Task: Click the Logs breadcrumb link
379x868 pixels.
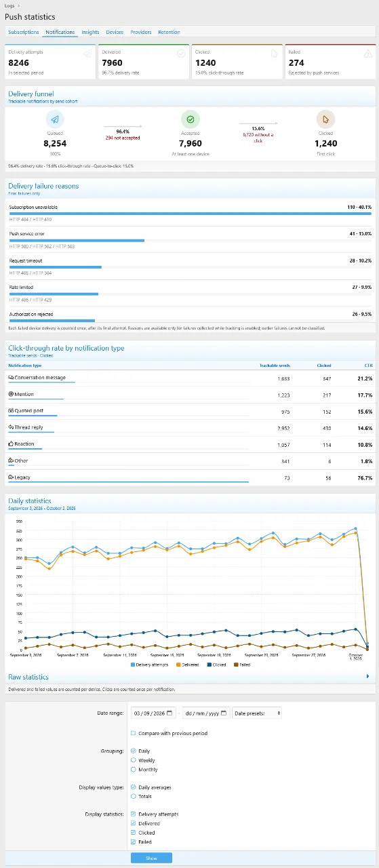Action: coord(9,5)
